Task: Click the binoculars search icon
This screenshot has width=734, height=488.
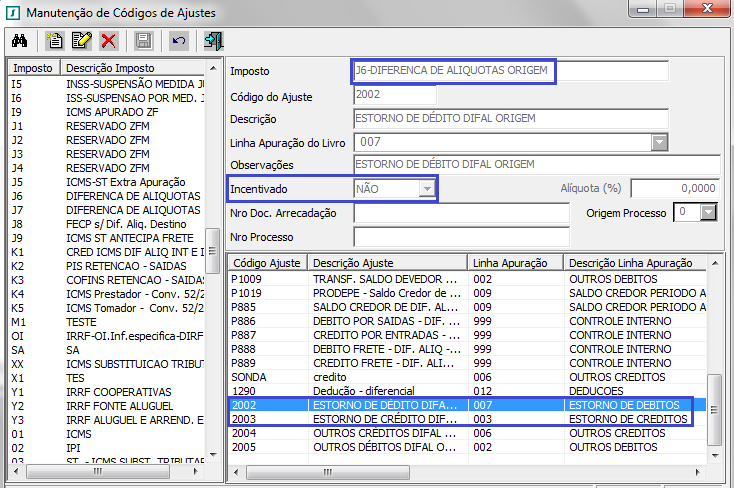Action: (x=18, y=41)
